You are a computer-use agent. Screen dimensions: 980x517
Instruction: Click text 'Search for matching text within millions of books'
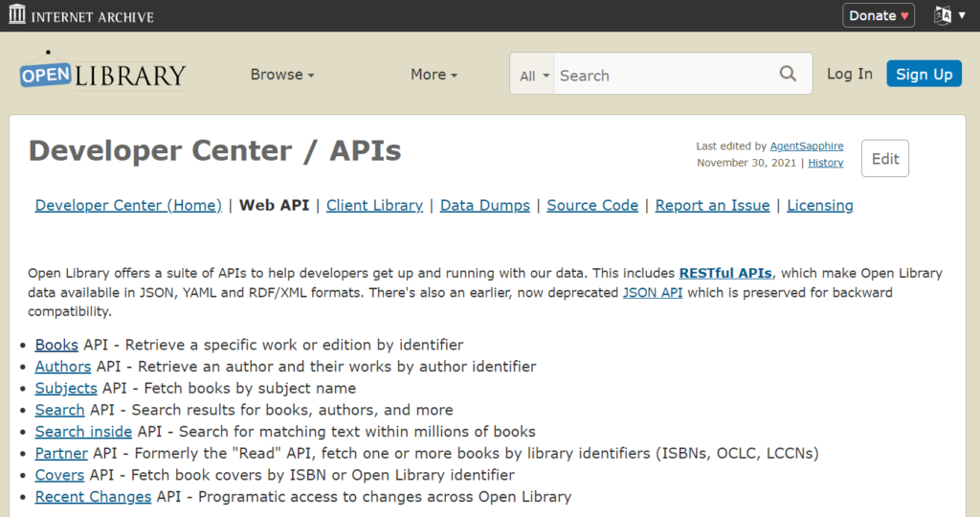[358, 432]
